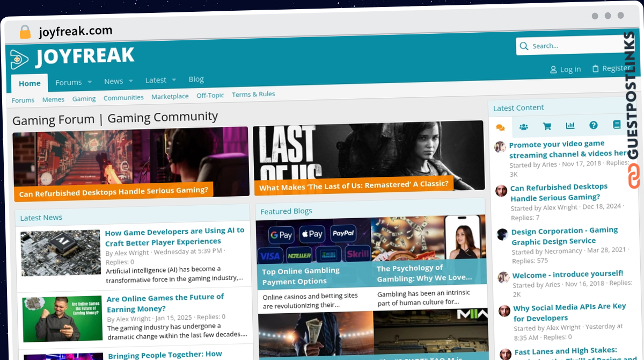This screenshot has height=360, width=644.
Task: Open Marketplace sub-navigation link
Action: (x=170, y=96)
